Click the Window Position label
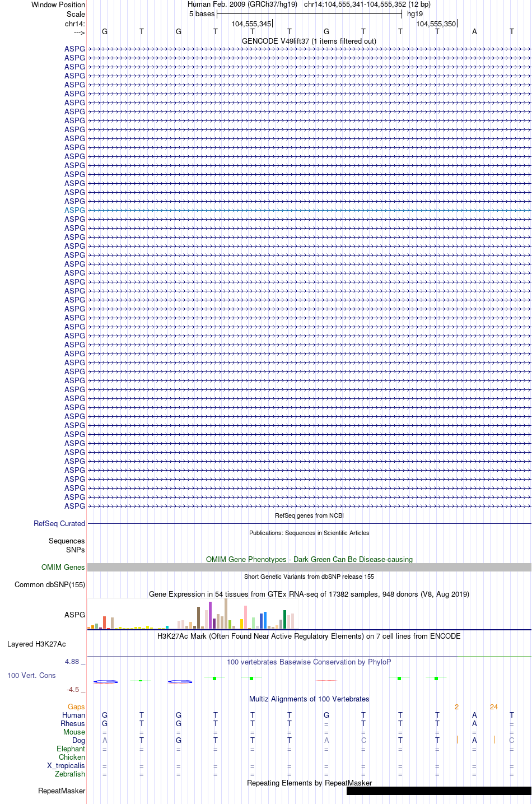The image size is (532, 804). (58, 4)
